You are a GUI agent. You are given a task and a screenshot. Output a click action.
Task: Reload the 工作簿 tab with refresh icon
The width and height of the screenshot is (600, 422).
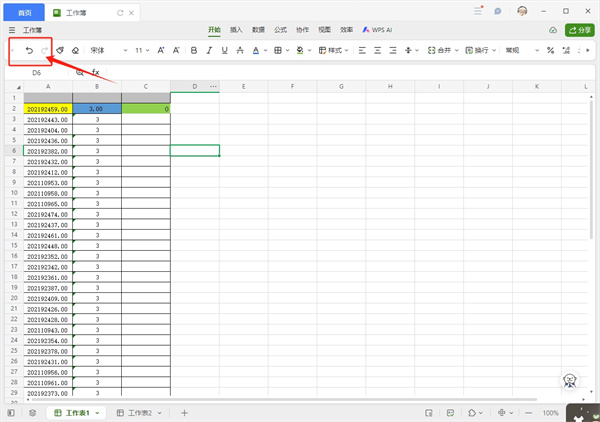point(120,13)
